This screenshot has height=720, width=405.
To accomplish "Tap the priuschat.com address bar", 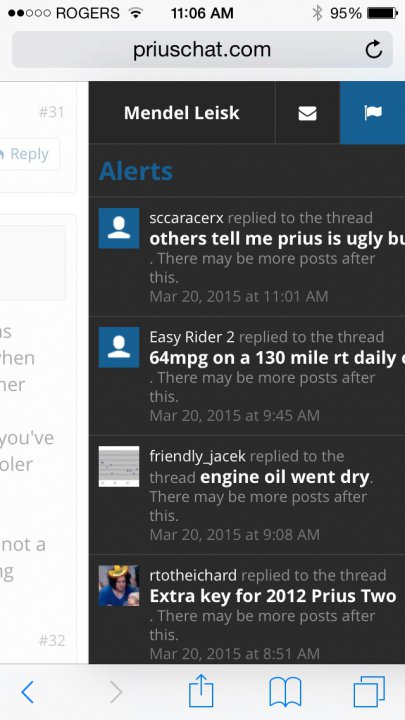I will point(202,50).
